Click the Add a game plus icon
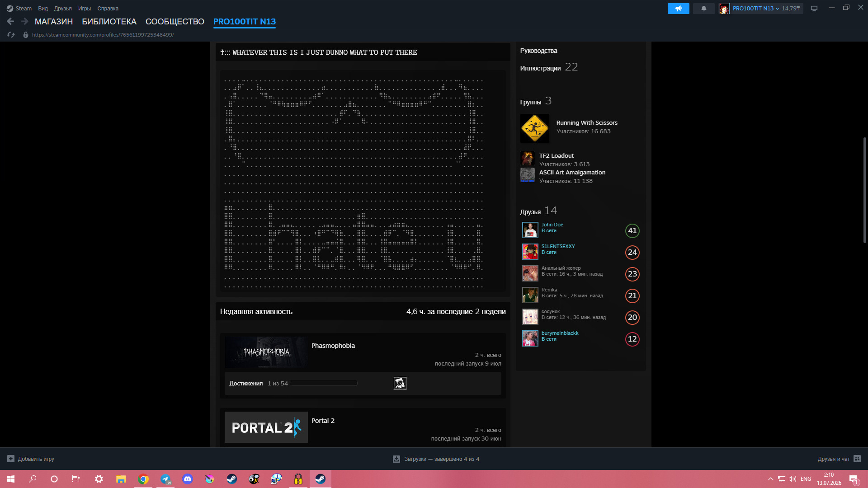Image resolution: width=868 pixels, height=488 pixels. point(11,459)
